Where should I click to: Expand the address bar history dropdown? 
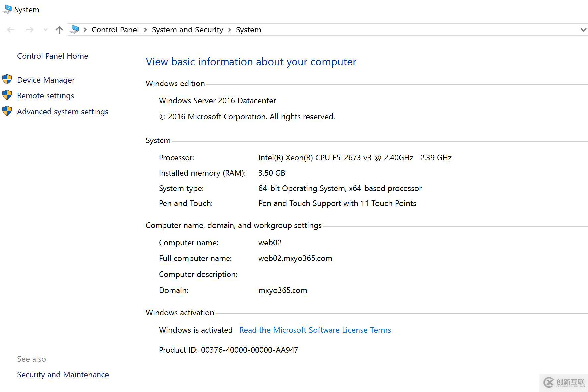click(583, 30)
